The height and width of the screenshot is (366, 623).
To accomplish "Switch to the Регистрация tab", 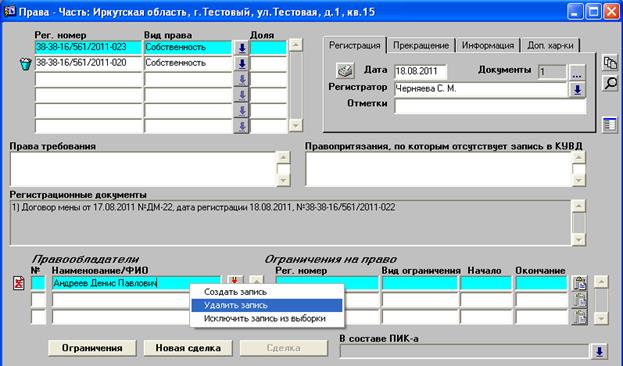I will pos(354,45).
